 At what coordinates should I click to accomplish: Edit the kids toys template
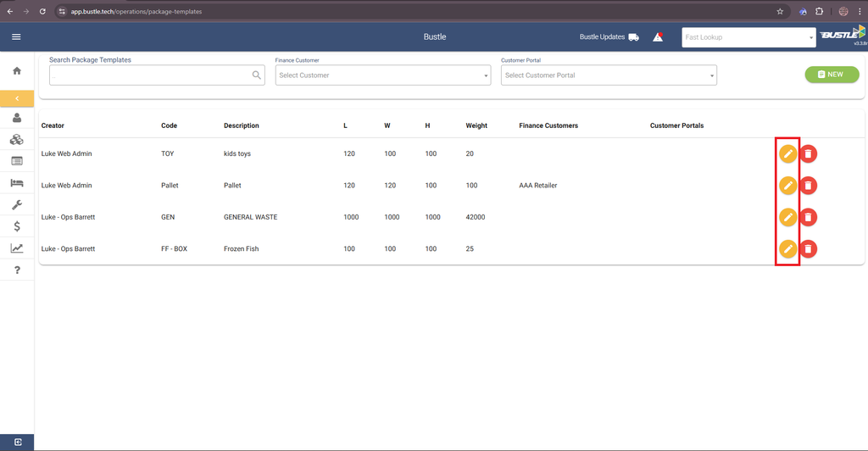pos(787,153)
